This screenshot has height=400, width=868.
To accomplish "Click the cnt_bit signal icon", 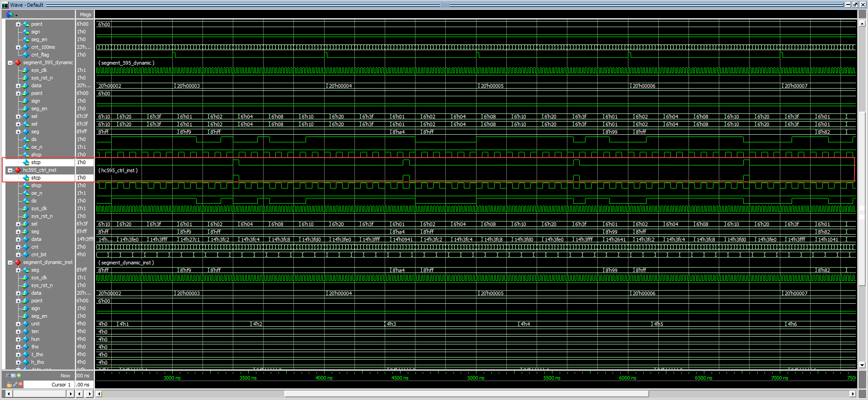I will (x=26, y=254).
